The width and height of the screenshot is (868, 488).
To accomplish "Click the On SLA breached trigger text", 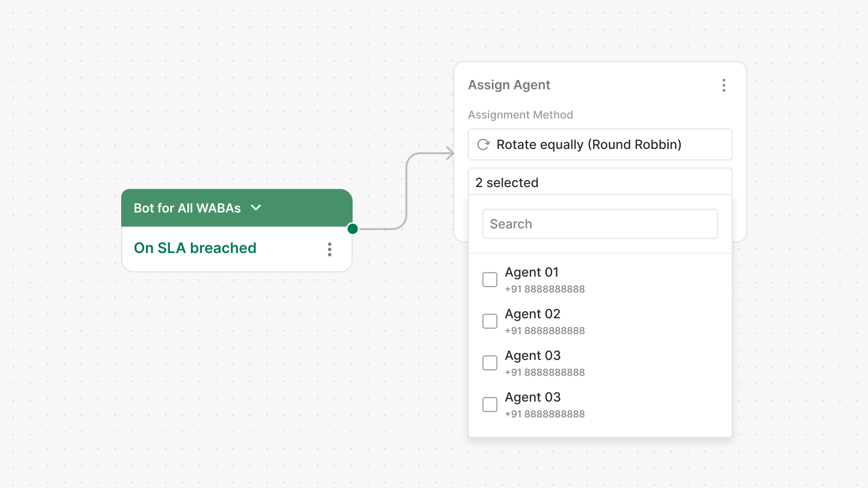I will (195, 248).
